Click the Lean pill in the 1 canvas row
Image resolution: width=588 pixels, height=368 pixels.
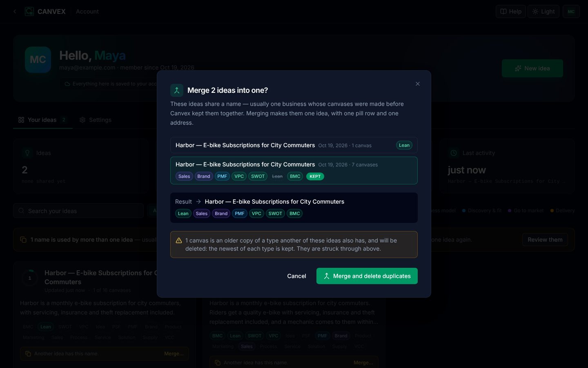coord(404,145)
